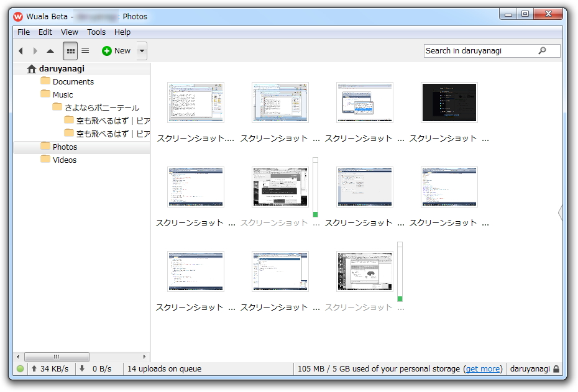Click the green connection status indicator
Image resolution: width=578 pixels, height=392 pixels.
pos(21,368)
